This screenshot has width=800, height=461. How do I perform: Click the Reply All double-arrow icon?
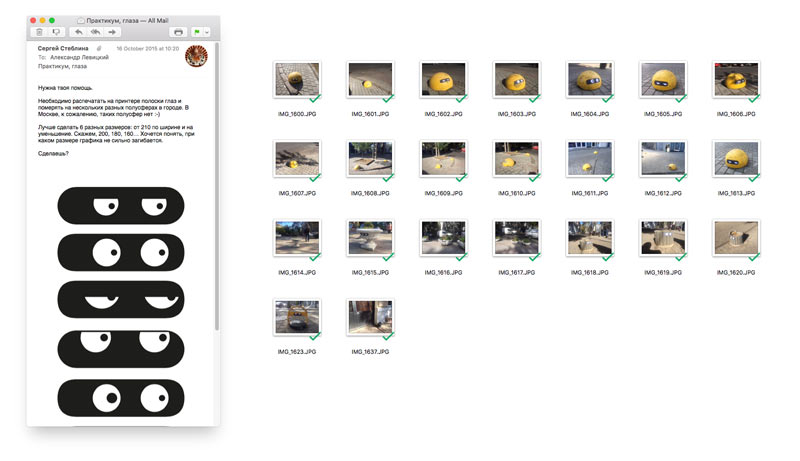[95, 32]
